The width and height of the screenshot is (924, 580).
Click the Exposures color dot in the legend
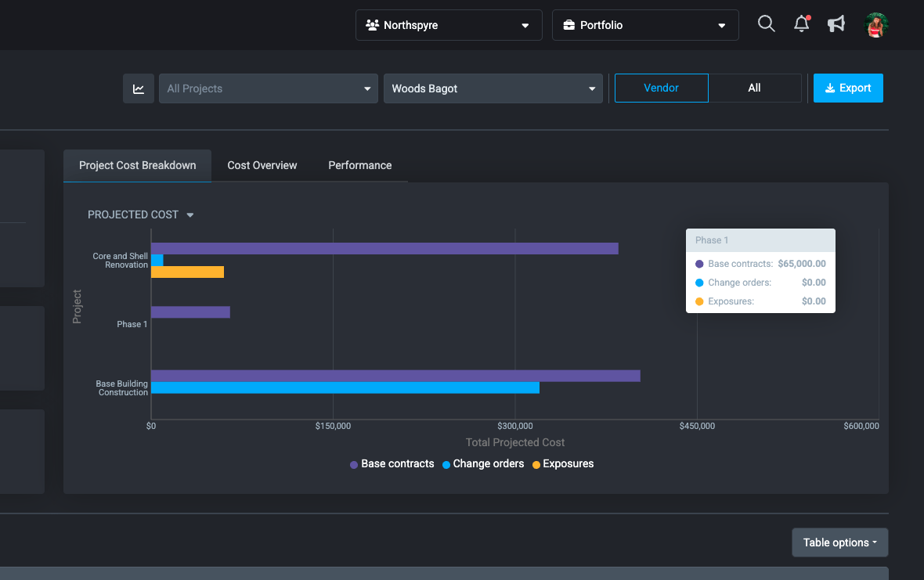(536, 463)
